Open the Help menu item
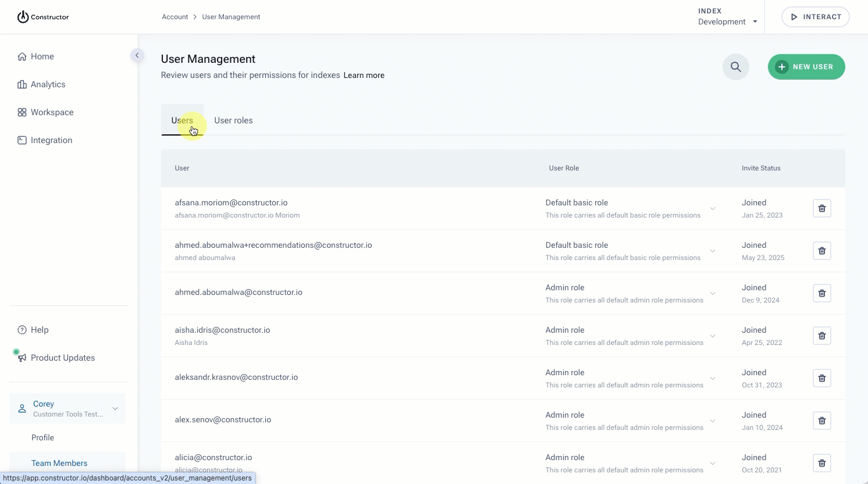868x484 pixels. tap(40, 330)
